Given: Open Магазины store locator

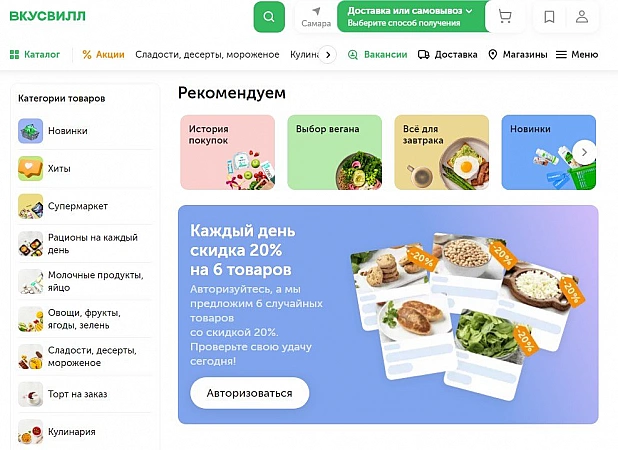Looking at the screenshot, I should pos(517,54).
